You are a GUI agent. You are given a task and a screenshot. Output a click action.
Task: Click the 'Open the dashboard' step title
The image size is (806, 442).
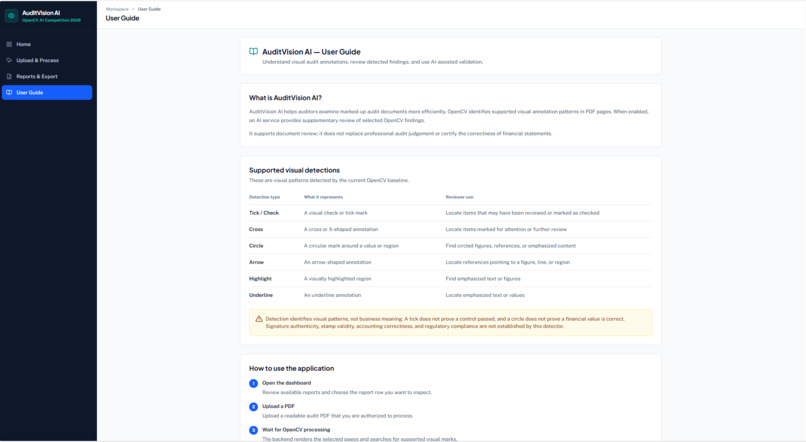[286, 383]
